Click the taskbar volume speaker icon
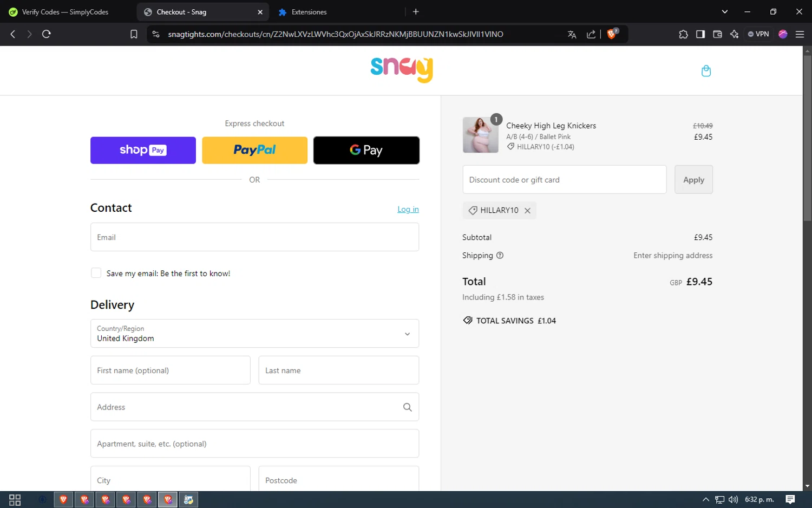812x508 pixels. (x=734, y=499)
